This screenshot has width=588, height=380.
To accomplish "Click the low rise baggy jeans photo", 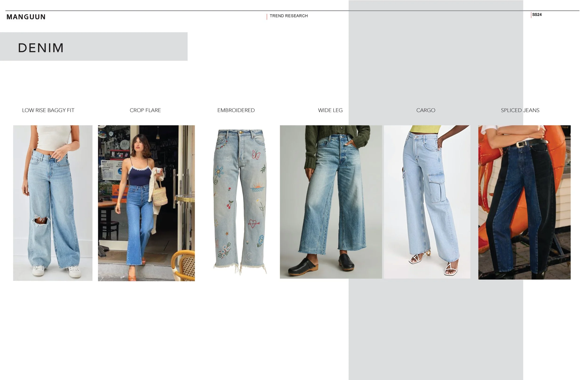I will [x=53, y=203].
